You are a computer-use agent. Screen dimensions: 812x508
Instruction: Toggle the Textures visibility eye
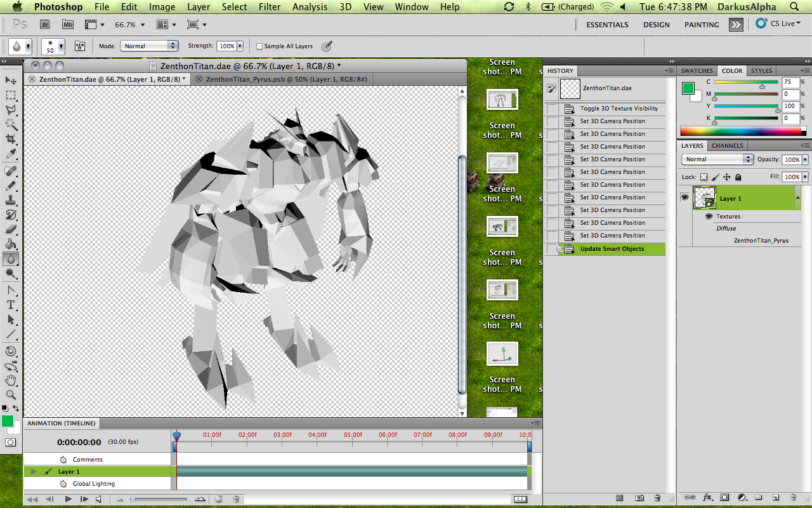[709, 217]
